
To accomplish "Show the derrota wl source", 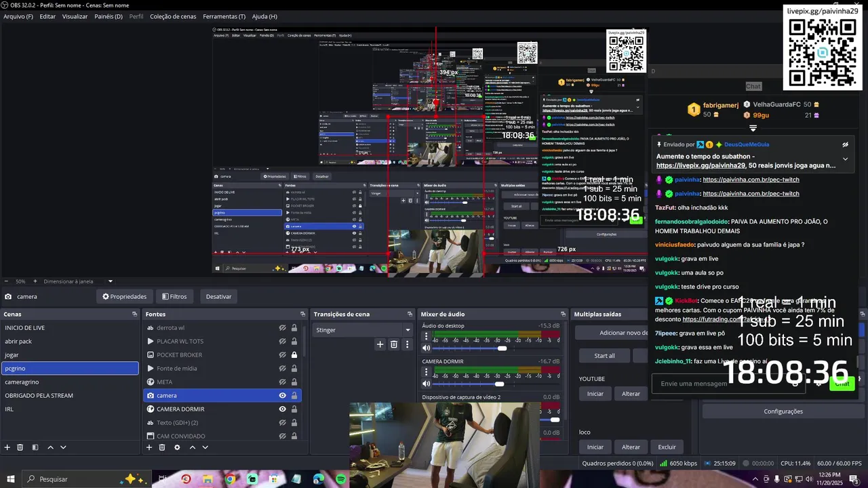I will click(x=282, y=327).
